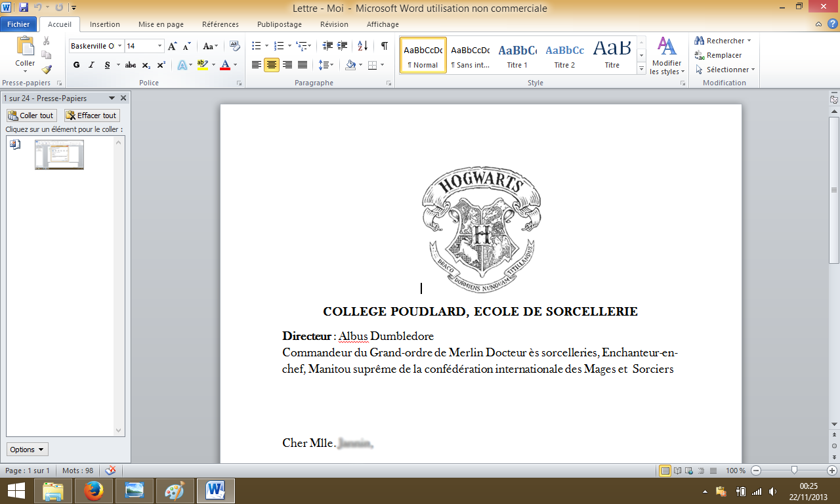Open the Fichier tab
Viewport: 840px width, 504px height.
tap(18, 24)
